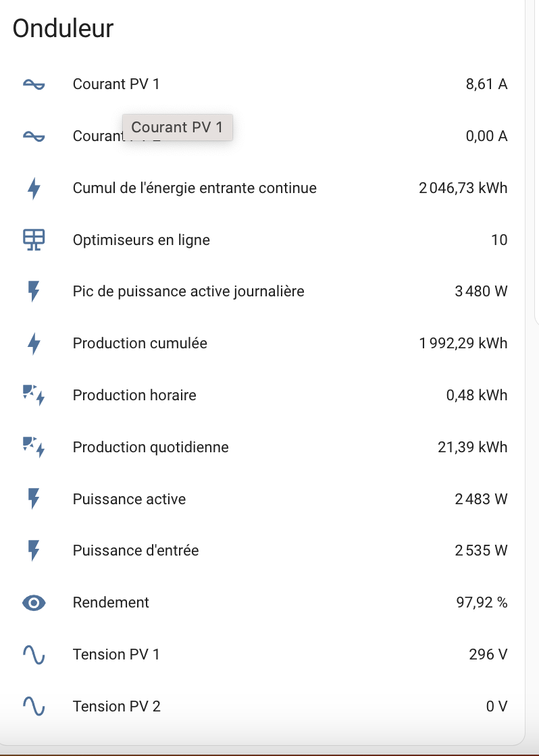Image resolution: width=539 pixels, height=756 pixels.
Task: Click the solar power icon beside Production horaire
Action: coord(34,396)
